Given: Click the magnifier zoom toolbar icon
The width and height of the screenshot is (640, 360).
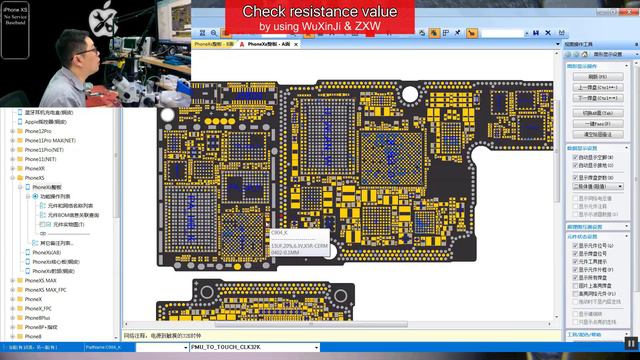Looking at the screenshot, I should pyautogui.click(x=214, y=33).
